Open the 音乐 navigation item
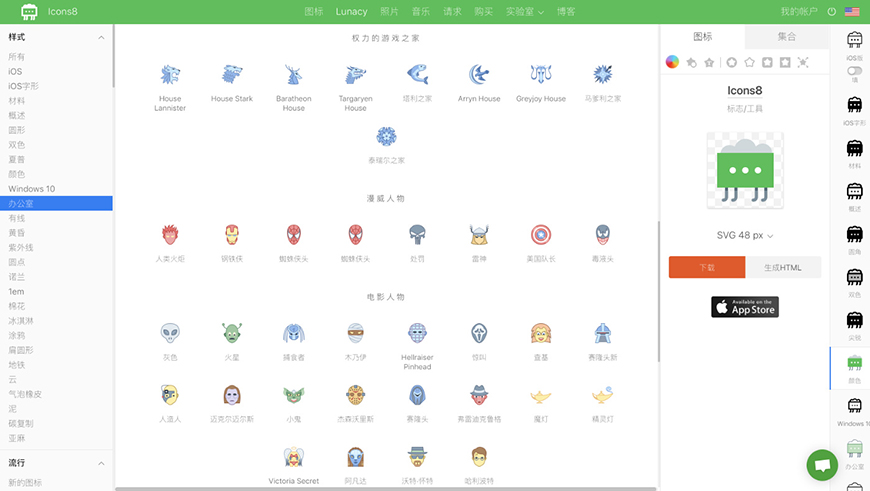The height and width of the screenshot is (491, 870). [x=421, y=12]
